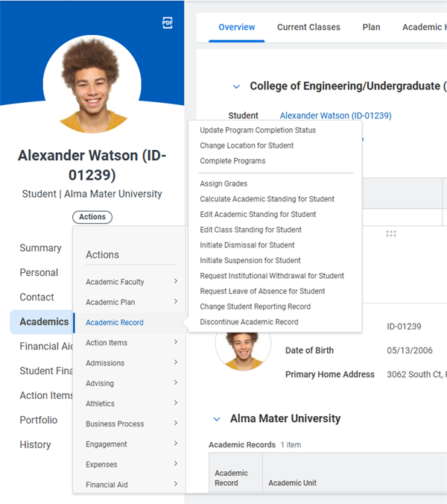Screen dimensions: 447x504
Task: Open the Engagement actions category
Action: click(x=130, y=444)
